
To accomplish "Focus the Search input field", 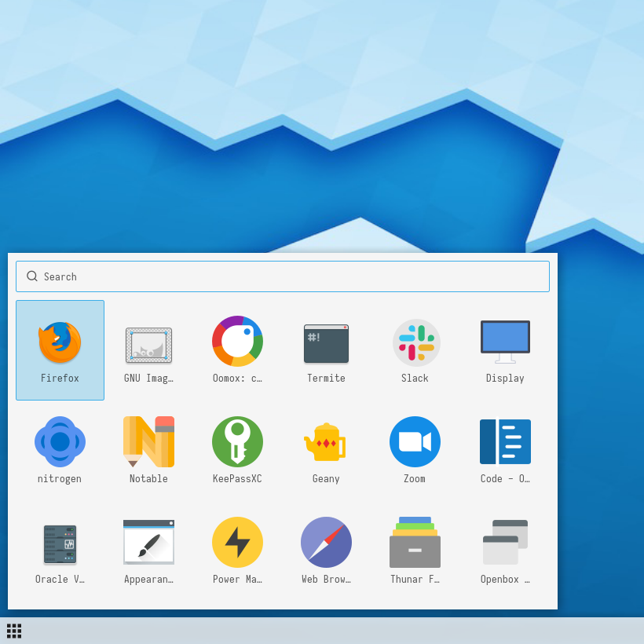I will tap(283, 276).
